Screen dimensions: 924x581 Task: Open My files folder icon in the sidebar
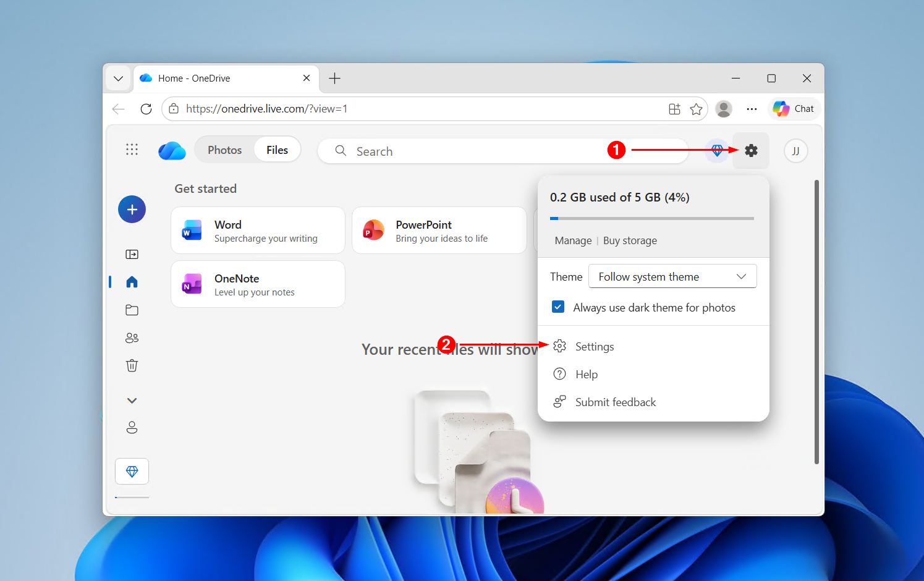[132, 310]
